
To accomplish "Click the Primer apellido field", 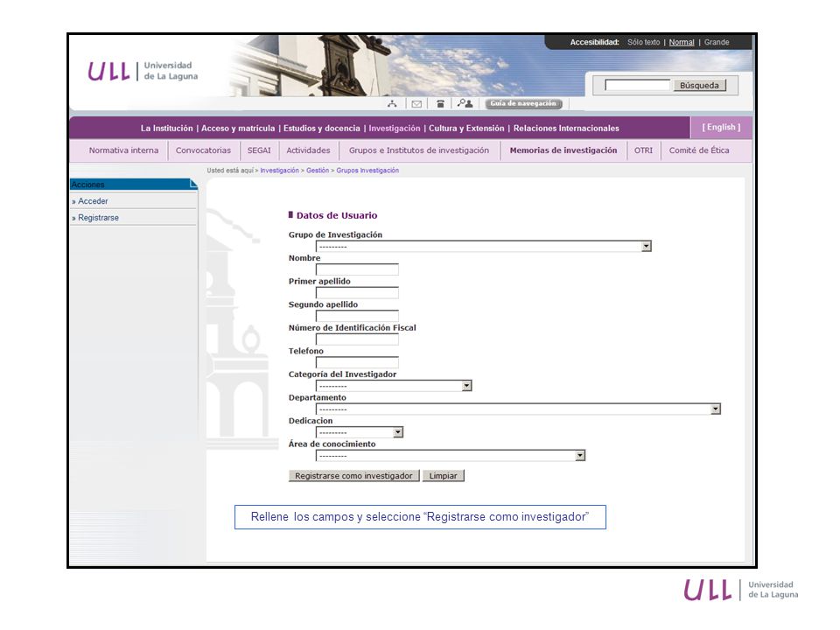I will 357,292.
